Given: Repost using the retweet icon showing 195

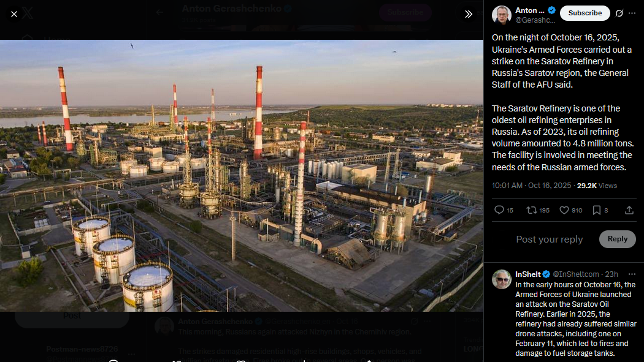Looking at the screenshot, I should pos(538,210).
